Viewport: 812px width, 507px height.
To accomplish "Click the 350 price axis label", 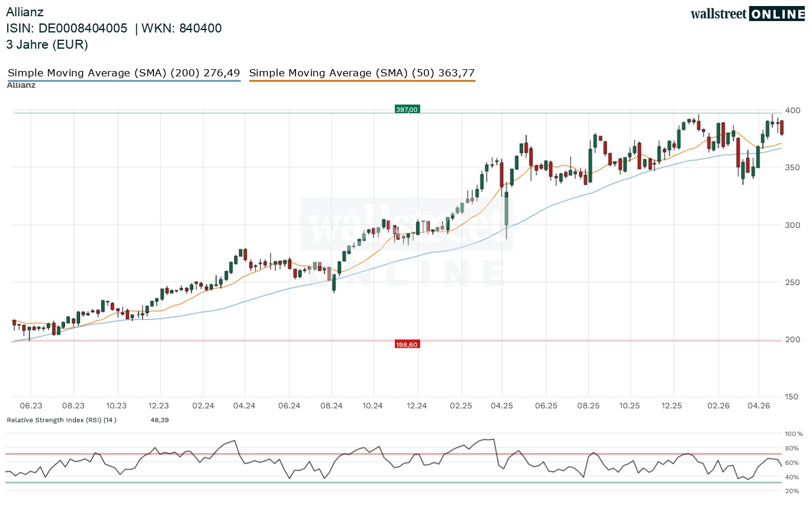I will (792, 167).
